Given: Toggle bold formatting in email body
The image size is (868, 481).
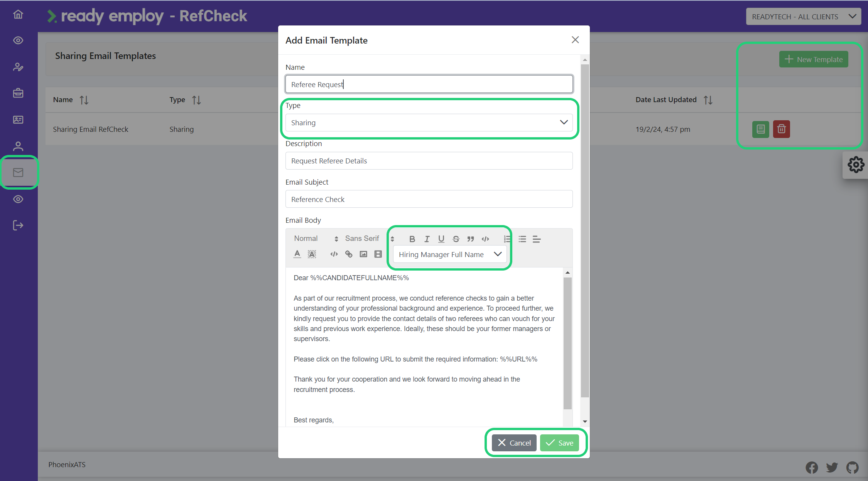Looking at the screenshot, I should pos(412,239).
